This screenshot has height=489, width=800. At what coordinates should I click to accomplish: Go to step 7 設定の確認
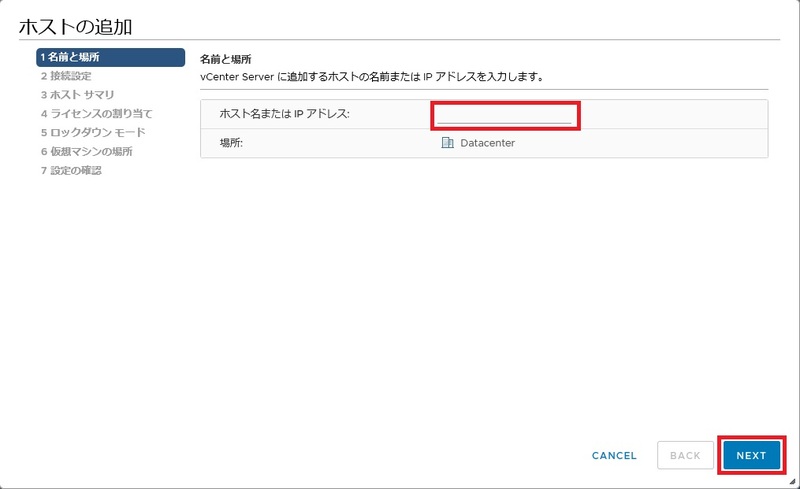point(70,170)
